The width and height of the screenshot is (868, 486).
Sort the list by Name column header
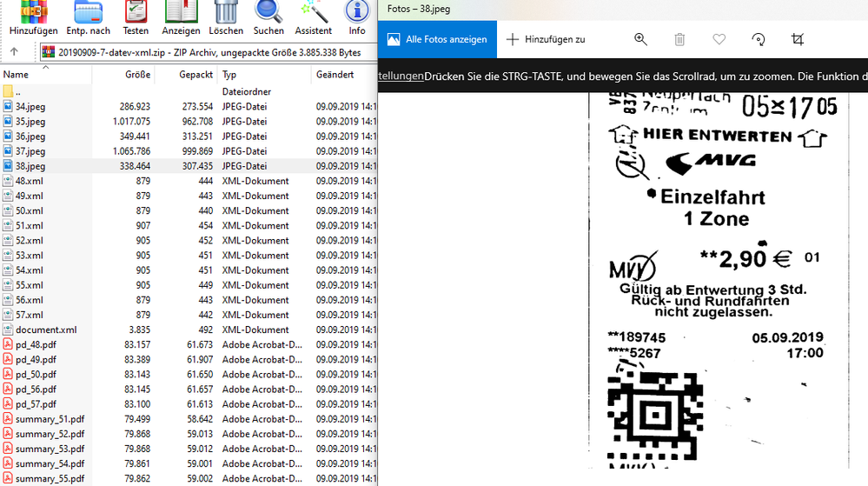pos(16,75)
